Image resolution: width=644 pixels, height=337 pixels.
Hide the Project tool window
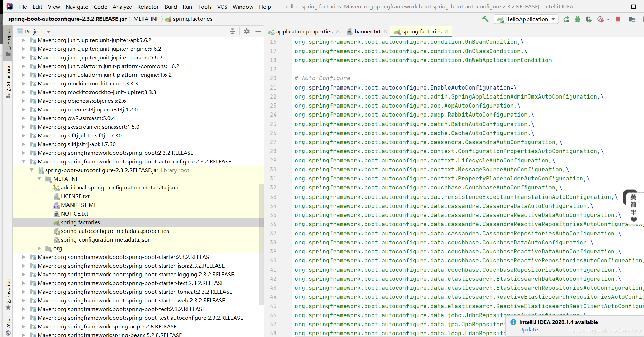point(258,31)
